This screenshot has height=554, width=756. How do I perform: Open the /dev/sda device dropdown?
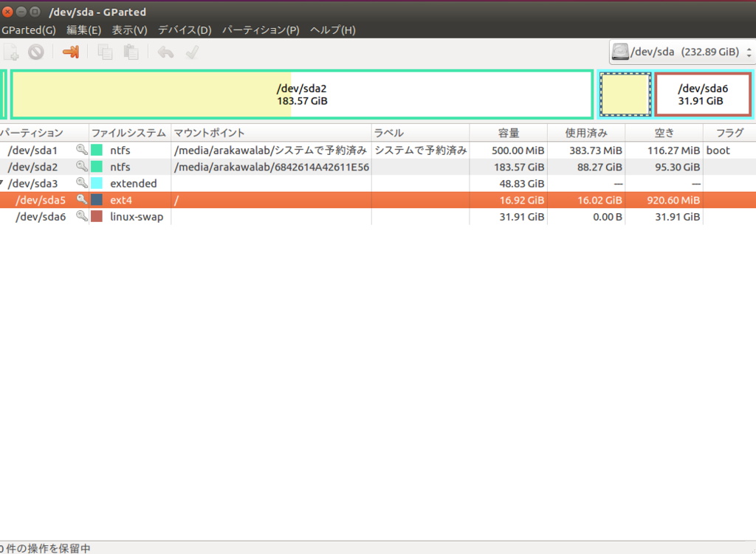point(681,52)
